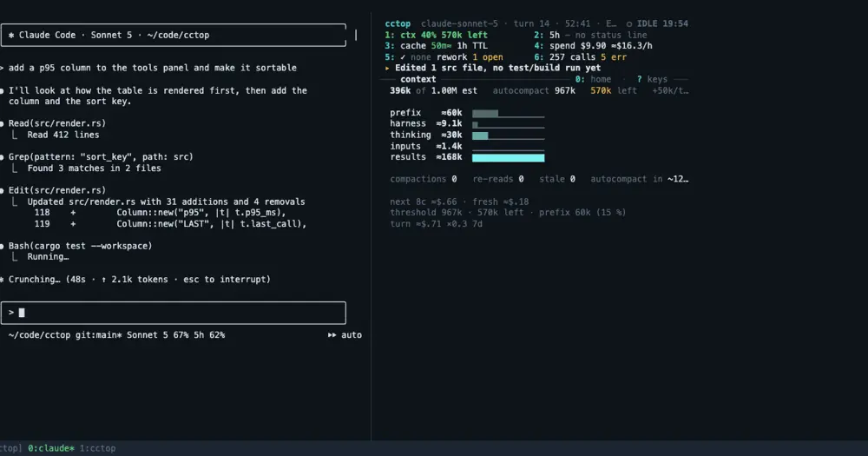Select panel '1: ctx 40% 570k left'
Screen dimensions: 868x456
click(437, 35)
